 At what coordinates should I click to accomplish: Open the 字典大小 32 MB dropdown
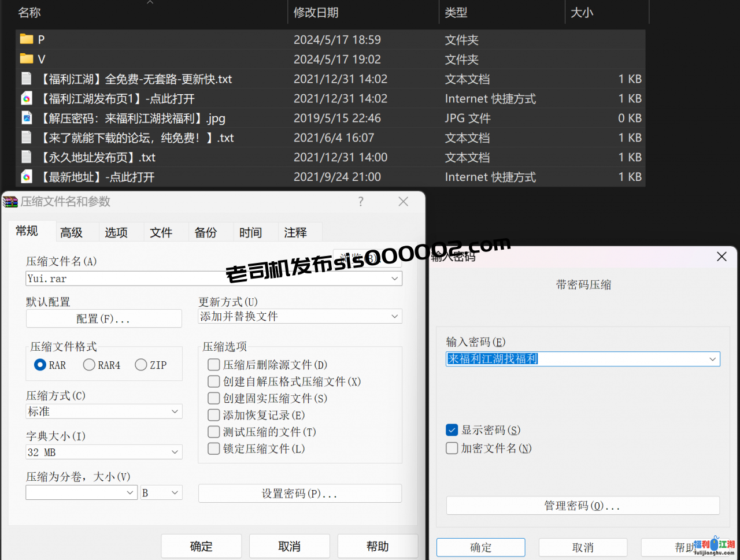pos(175,452)
